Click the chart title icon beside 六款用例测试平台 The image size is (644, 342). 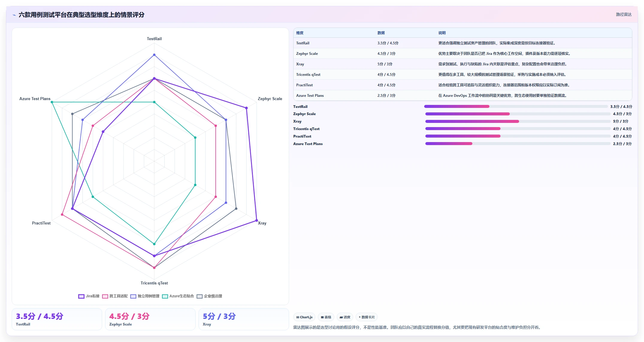(x=14, y=15)
